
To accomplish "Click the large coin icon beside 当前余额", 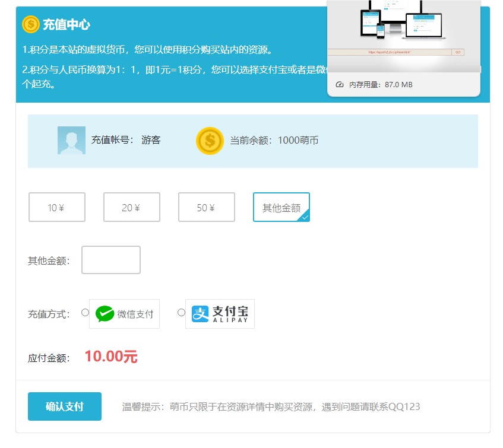I will (210, 141).
